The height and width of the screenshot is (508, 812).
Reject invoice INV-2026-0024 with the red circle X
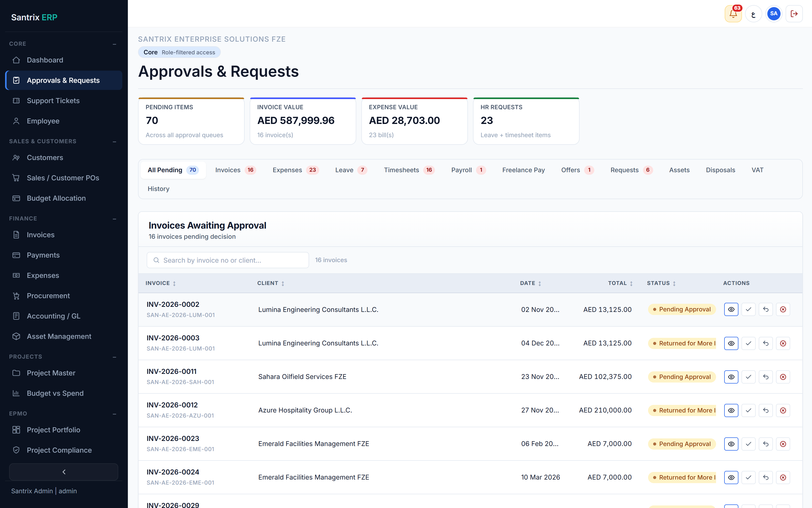[x=783, y=478]
